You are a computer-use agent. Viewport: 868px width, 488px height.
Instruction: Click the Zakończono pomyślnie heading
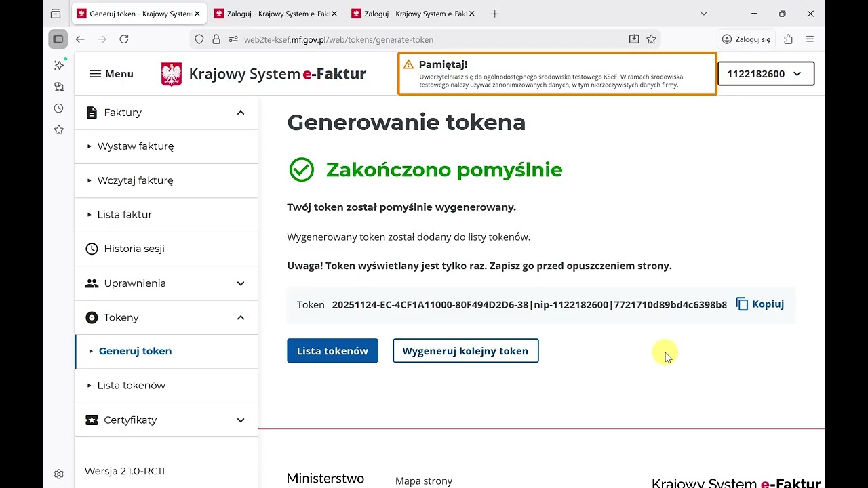click(x=444, y=169)
